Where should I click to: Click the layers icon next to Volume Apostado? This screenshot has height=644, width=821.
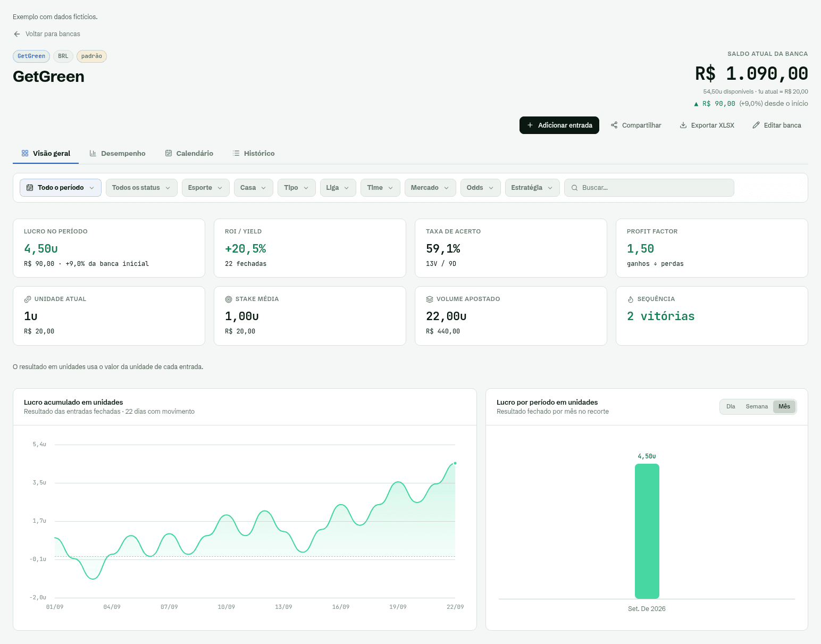point(430,299)
